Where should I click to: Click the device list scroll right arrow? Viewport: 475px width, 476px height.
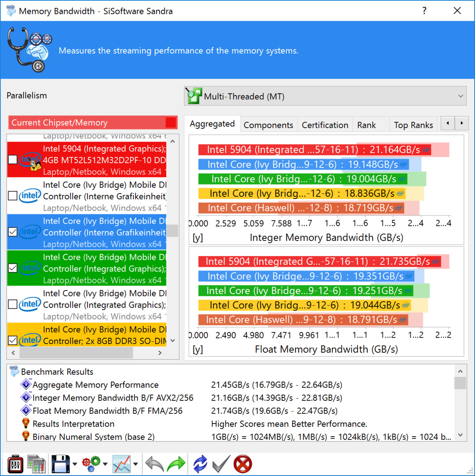[x=160, y=353]
